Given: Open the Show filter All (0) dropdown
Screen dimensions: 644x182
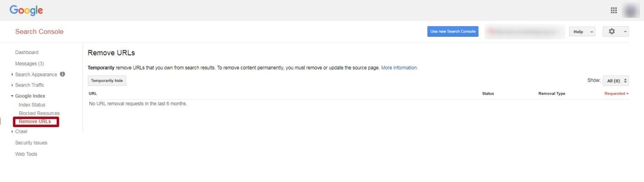Looking at the screenshot, I should (x=616, y=81).
